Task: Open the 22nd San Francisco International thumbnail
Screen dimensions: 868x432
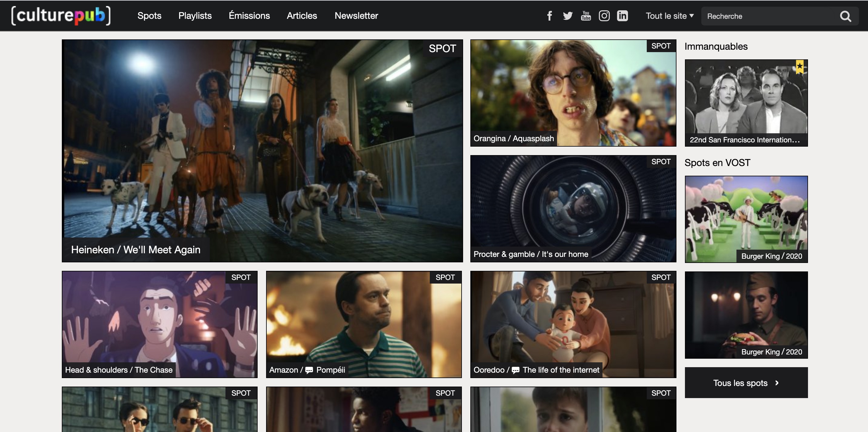Action: click(x=746, y=103)
